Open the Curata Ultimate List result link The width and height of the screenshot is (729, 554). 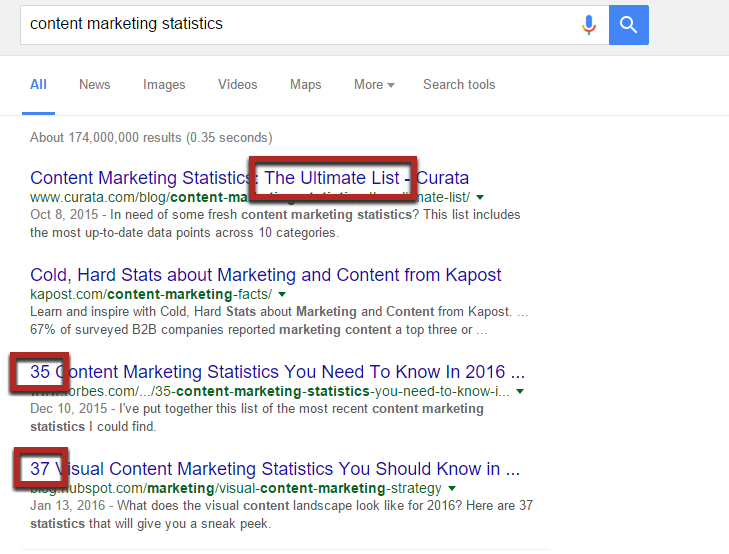(249, 178)
